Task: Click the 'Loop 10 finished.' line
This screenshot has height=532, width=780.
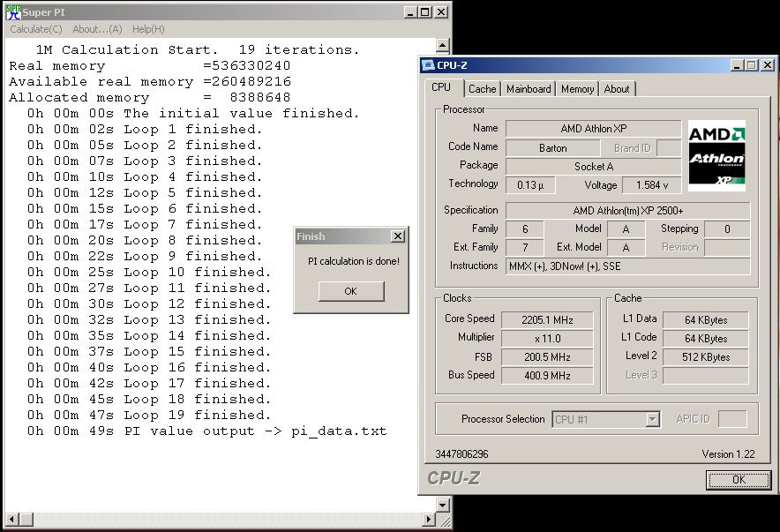Action: 149,273
